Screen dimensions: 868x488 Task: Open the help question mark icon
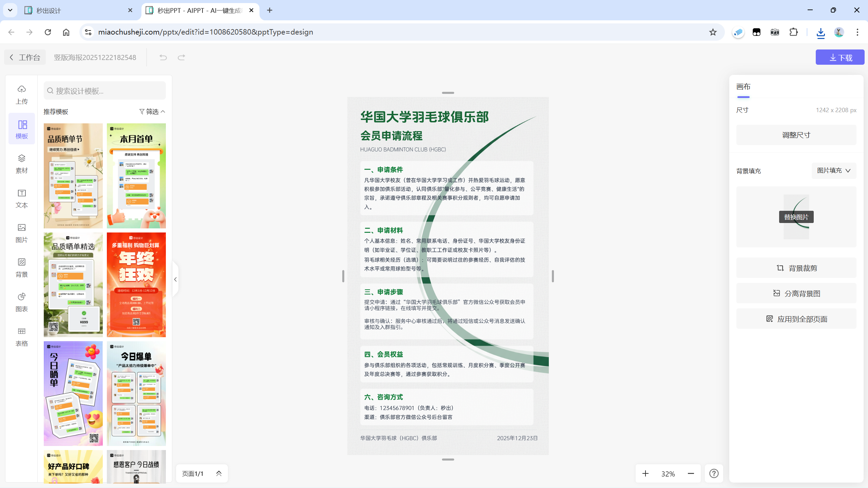(x=714, y=473)
